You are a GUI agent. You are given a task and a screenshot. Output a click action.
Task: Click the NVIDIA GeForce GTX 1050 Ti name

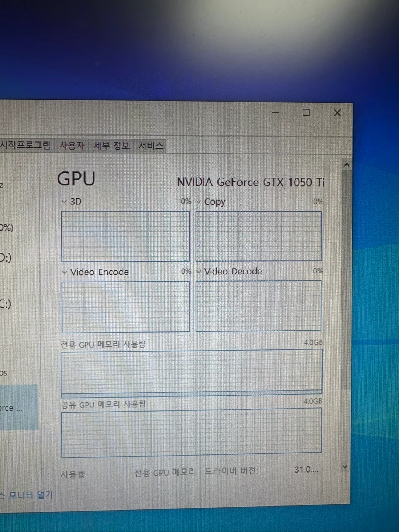pos(251,182)
